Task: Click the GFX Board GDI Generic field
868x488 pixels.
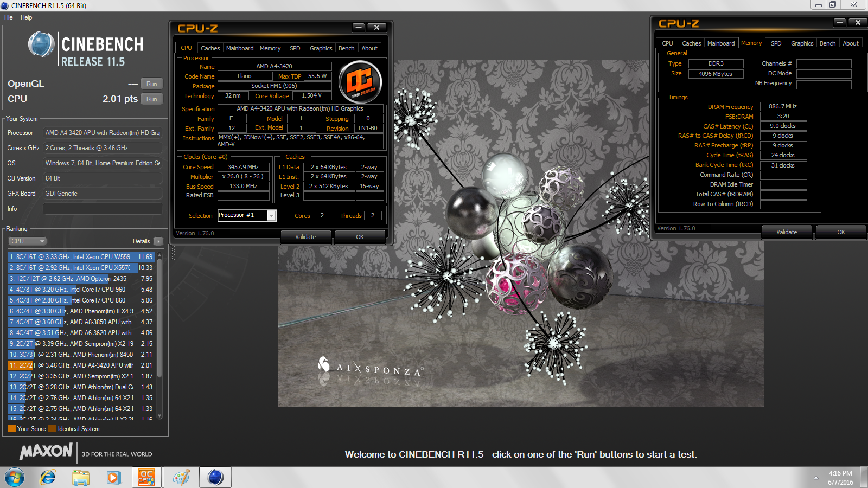Action: pos(103,194)
